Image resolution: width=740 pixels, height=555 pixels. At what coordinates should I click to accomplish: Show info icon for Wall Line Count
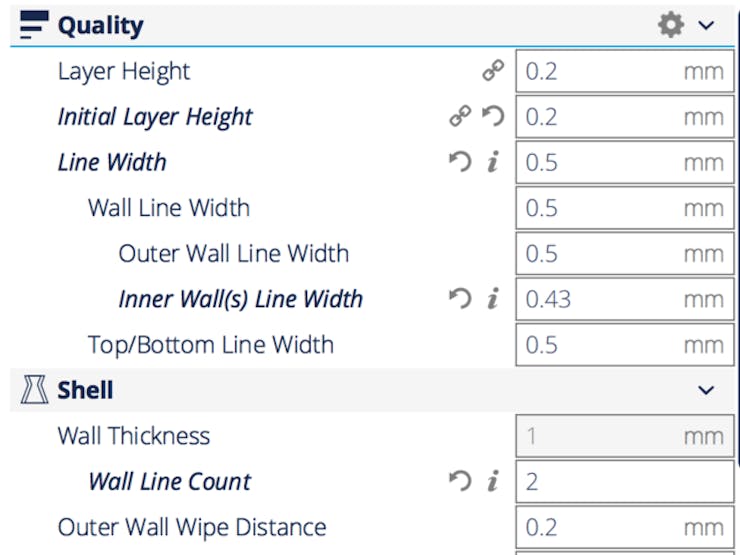[x=493, y=481]
